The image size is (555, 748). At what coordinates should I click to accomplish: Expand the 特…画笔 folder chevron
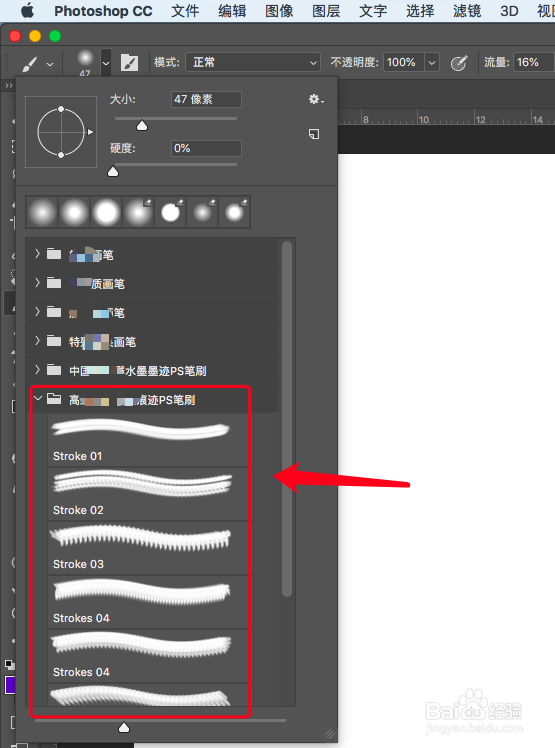point(37,341)
